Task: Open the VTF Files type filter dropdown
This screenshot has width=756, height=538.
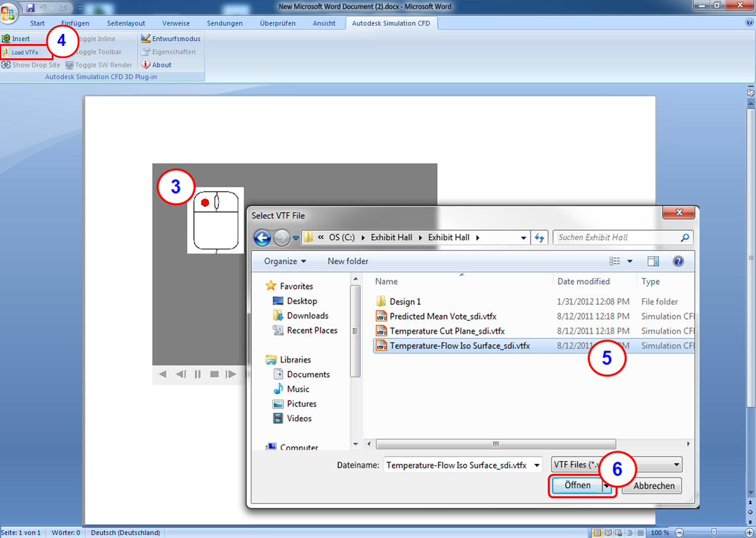Action: click(x=676, y=465)
